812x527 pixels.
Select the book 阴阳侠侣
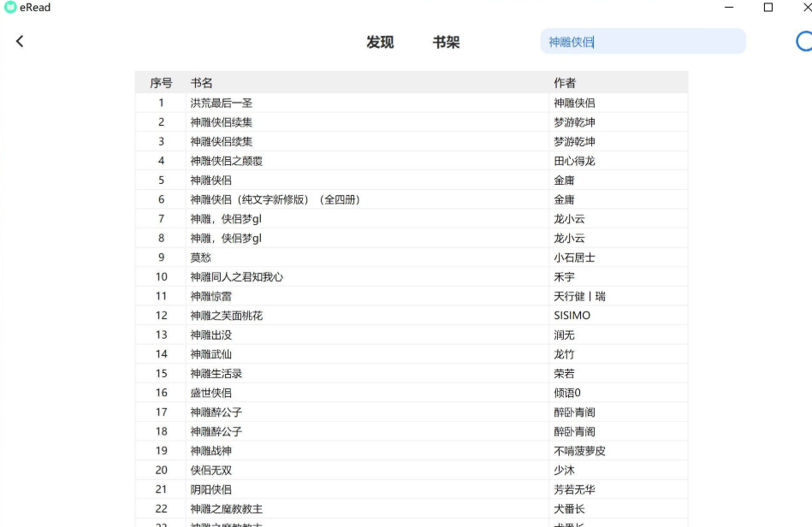point(211,489)
